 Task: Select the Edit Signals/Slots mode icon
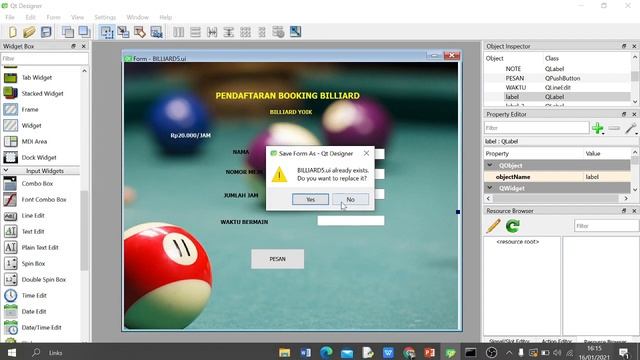click(123, 32)
